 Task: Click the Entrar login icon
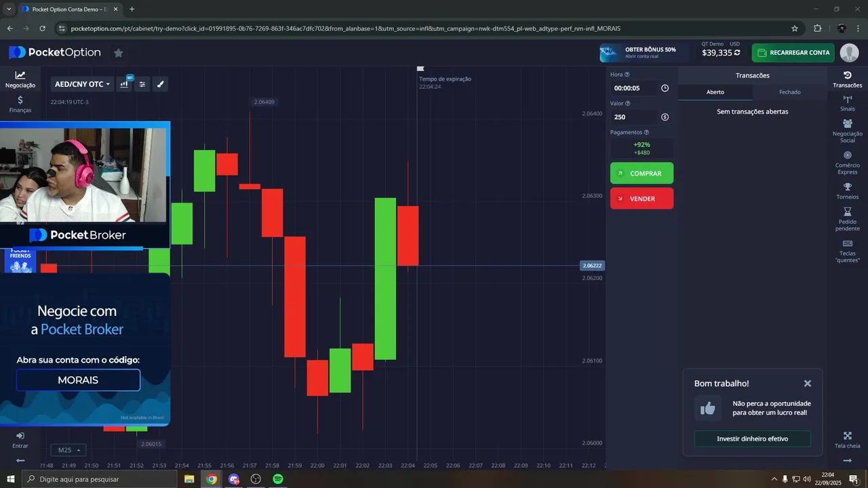click(20, 441)
